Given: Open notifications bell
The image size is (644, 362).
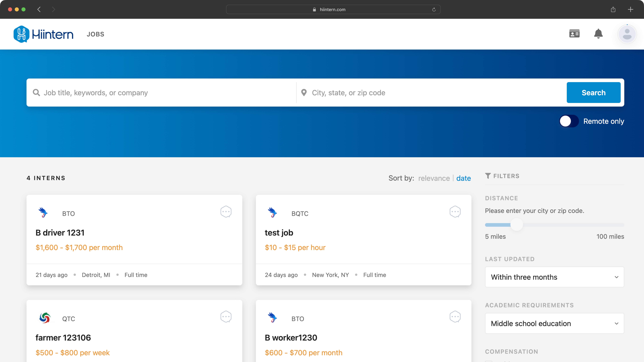Looking at the screenshot, I should pyautogui.click(x=598, y=34).
